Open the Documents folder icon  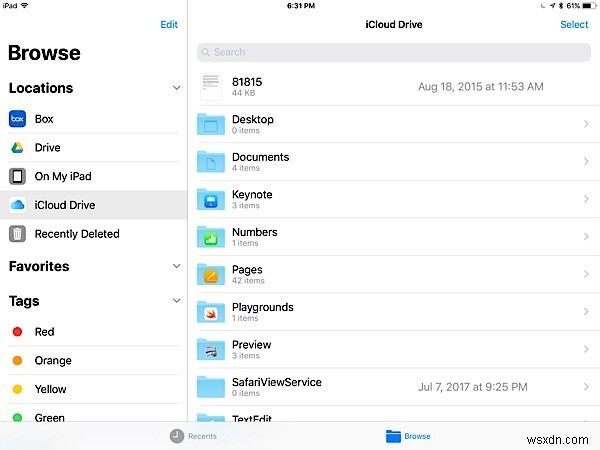(x=211, y=161)
